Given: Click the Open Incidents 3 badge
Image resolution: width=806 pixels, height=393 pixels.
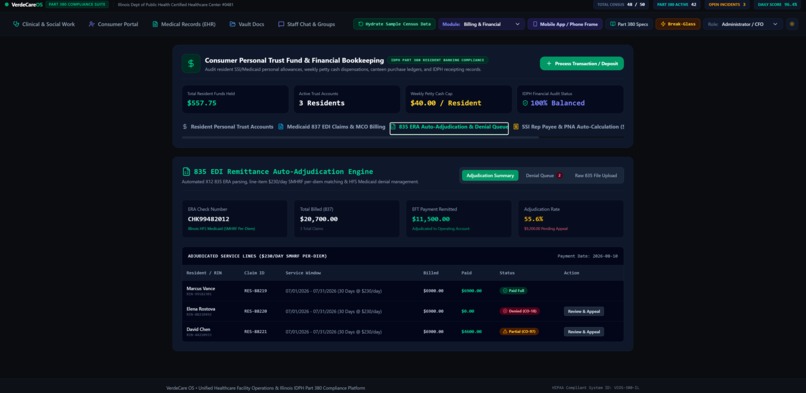Looking at the screenshot, I should click(x=727, y=5).
